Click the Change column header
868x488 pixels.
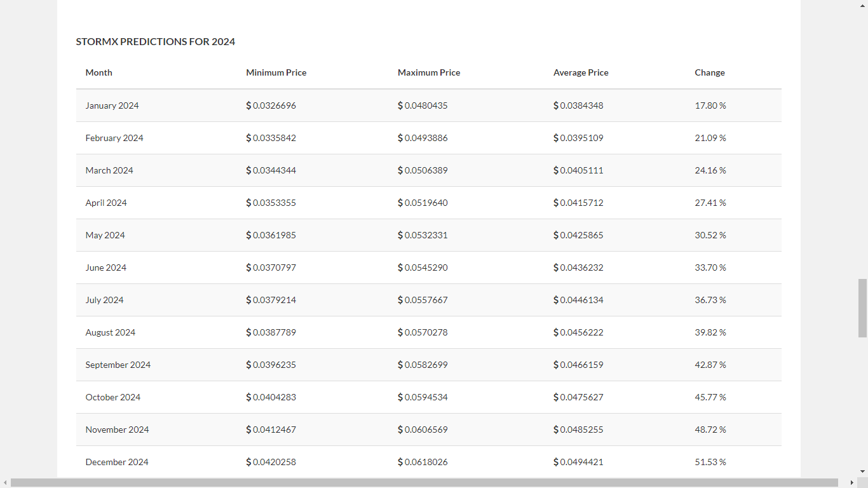coord(710,73)
